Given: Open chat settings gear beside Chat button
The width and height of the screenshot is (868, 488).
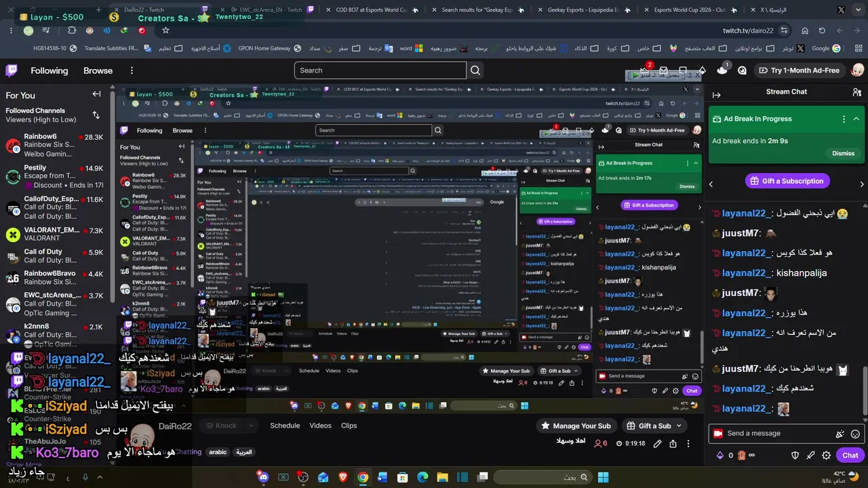Looking at the screenshot, I should (826, 455).
